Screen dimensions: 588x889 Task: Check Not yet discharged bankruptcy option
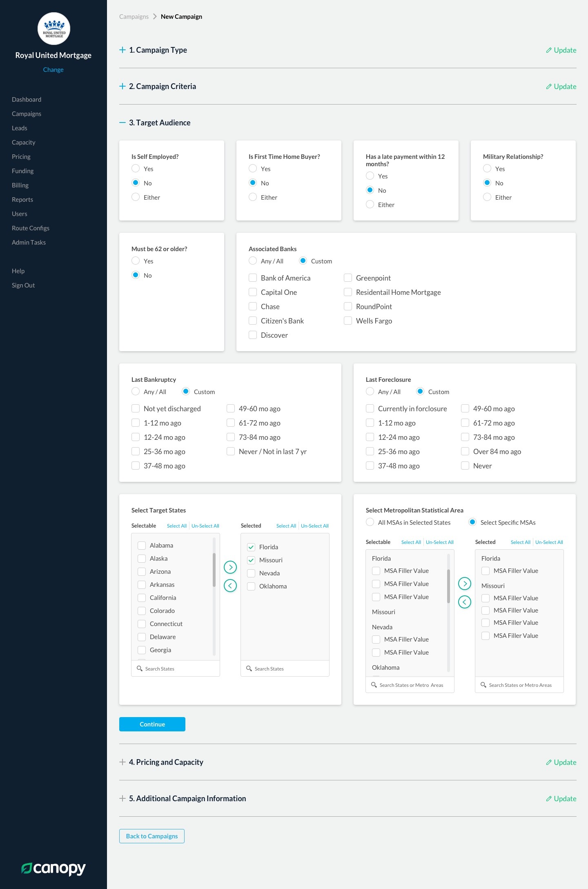pos(136,408)
